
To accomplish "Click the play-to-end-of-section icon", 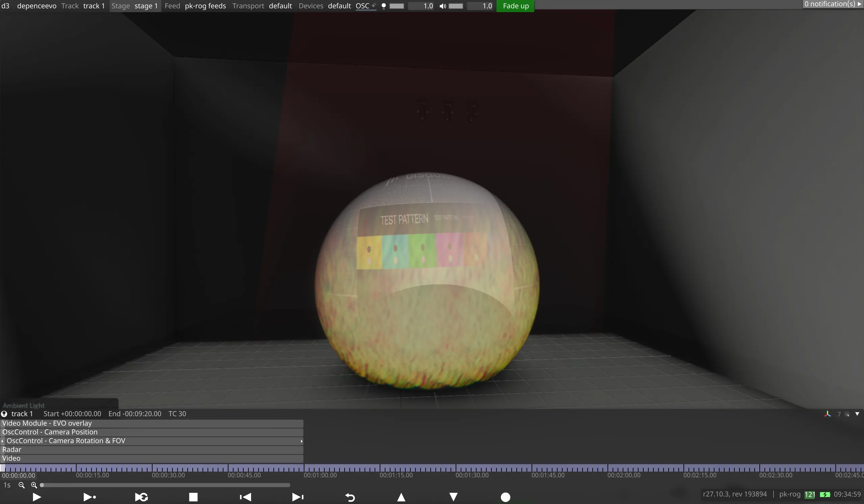I will [x=89, y=497].
